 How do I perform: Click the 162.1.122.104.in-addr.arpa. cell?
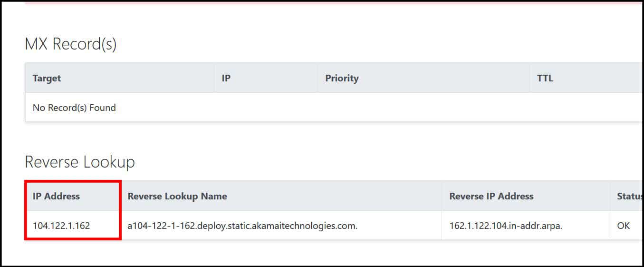coord(506,226)
